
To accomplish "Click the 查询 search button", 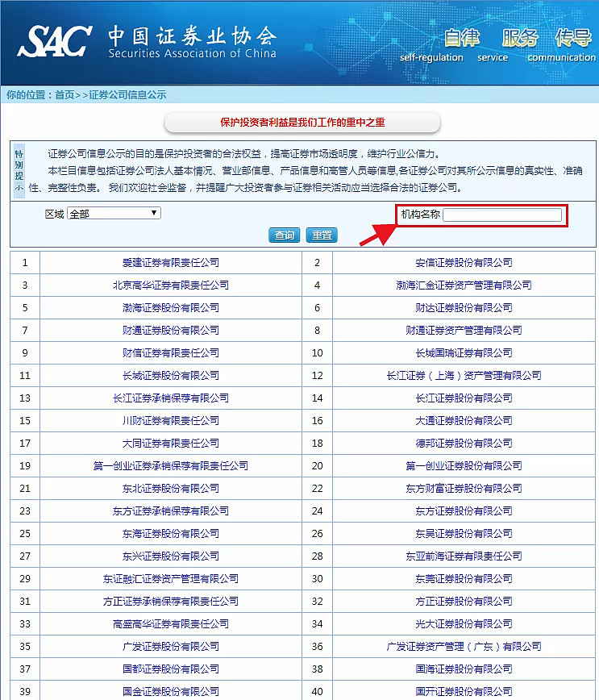I will tap(285, 235).
